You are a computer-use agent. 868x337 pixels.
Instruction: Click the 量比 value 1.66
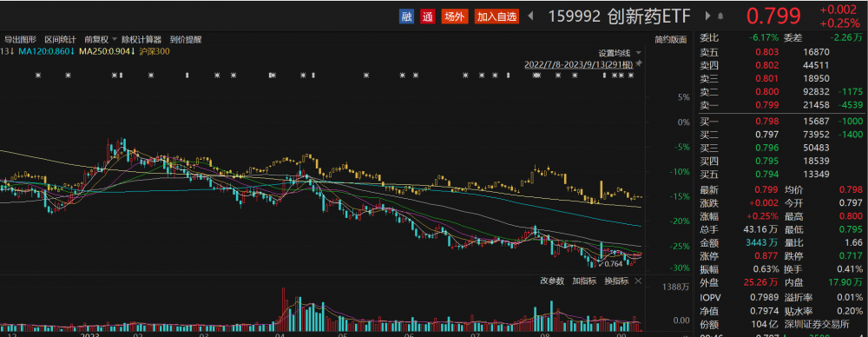(x=853, y=243)
